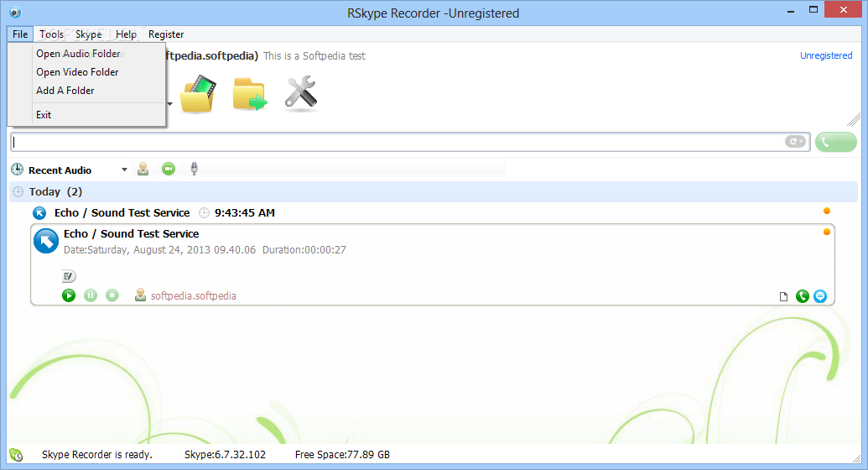
Task: Click the Unregistered link
Action: [826, 55]
